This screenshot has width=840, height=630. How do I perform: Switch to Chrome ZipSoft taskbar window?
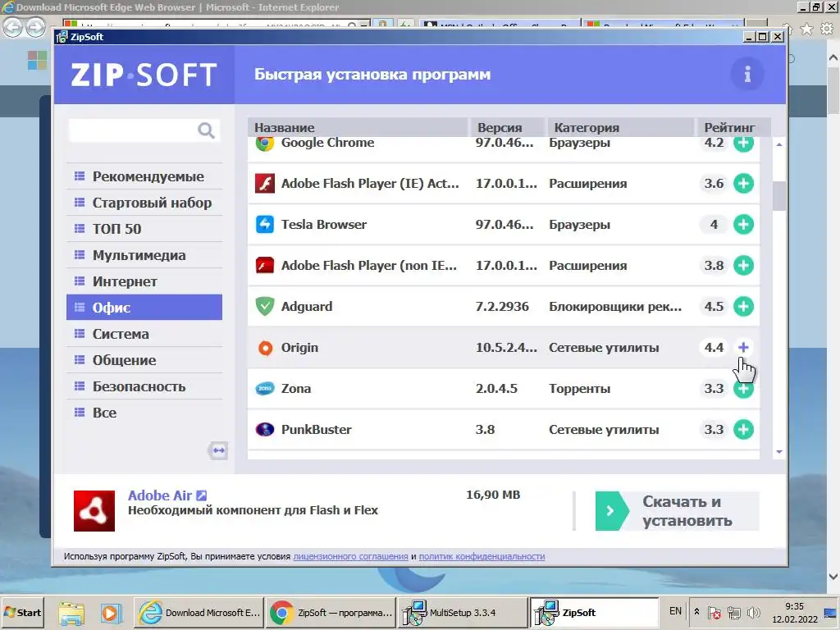point(331,612)
